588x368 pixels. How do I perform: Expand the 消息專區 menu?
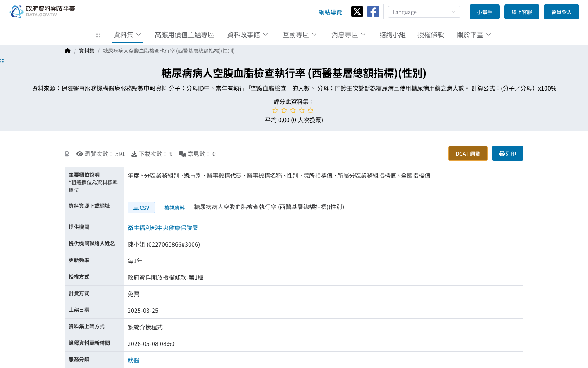tap(349, 35)
